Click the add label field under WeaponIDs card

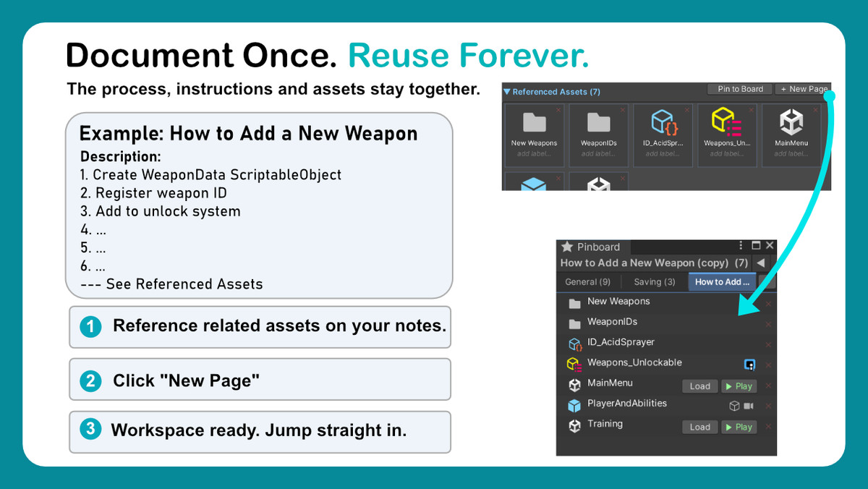pyautogui.click(x=599, y=153)
